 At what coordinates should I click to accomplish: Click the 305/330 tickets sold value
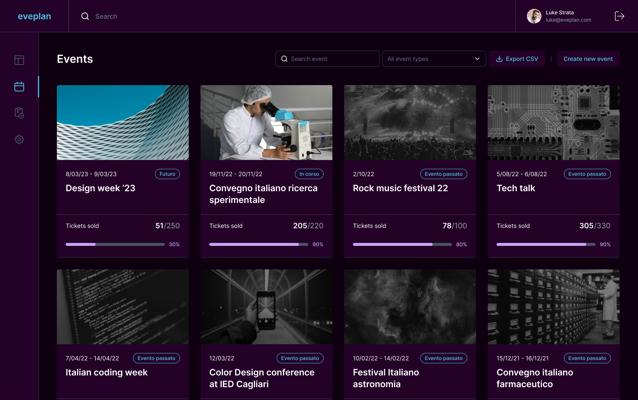[x=595, y=226]
